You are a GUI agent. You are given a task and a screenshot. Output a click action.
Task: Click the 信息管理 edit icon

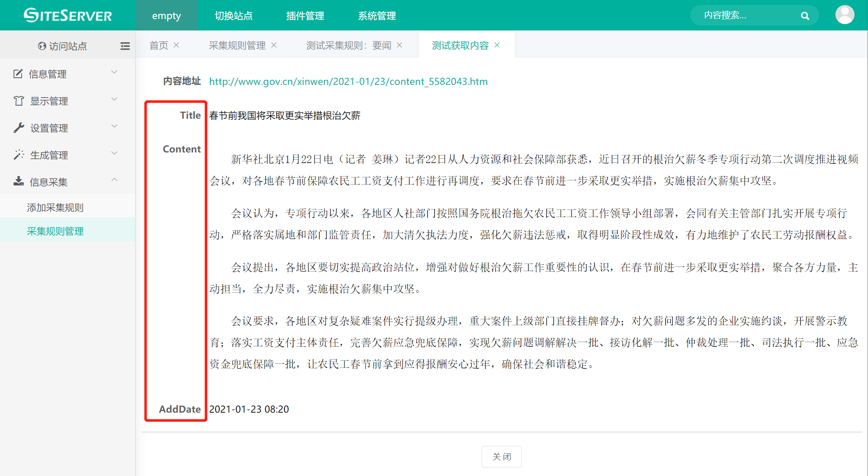point(18,74)
